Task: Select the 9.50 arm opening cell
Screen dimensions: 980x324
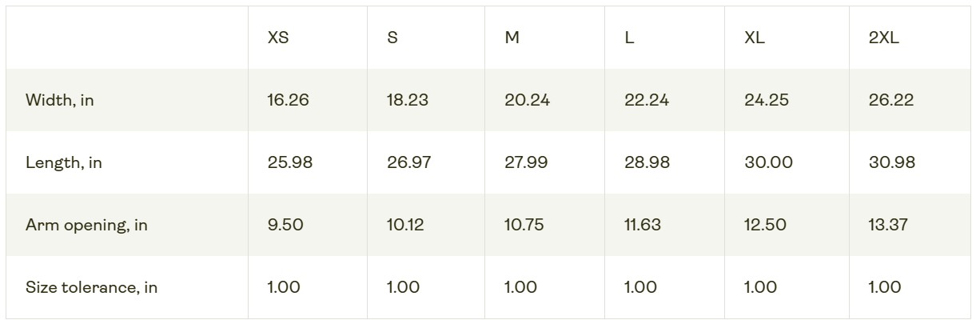Action: tap(285, 226)
